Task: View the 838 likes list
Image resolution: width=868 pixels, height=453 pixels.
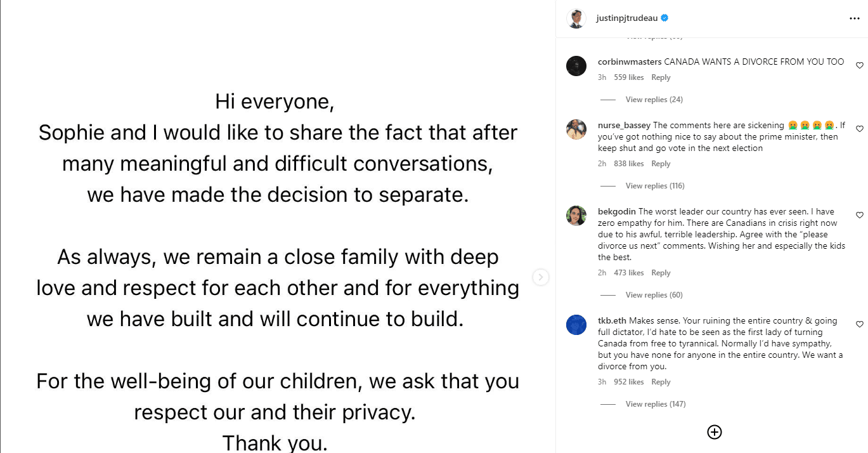Action: pyautogui.click(x=629, y=164)
